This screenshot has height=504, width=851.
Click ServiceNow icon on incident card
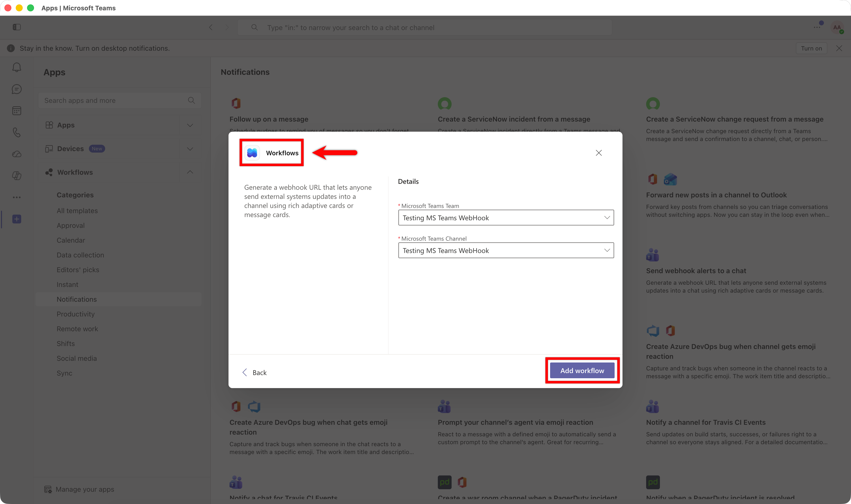(x=444, y=103)
